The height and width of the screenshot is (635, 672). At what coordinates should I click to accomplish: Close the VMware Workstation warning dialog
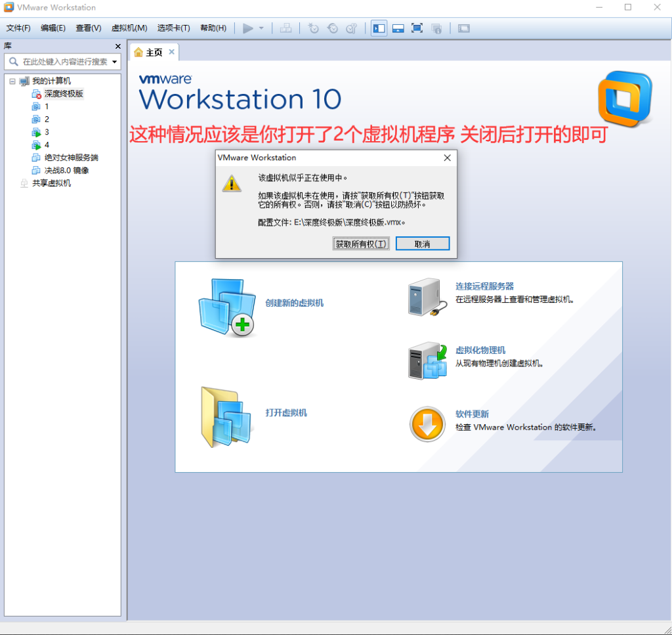pos(447,158)
